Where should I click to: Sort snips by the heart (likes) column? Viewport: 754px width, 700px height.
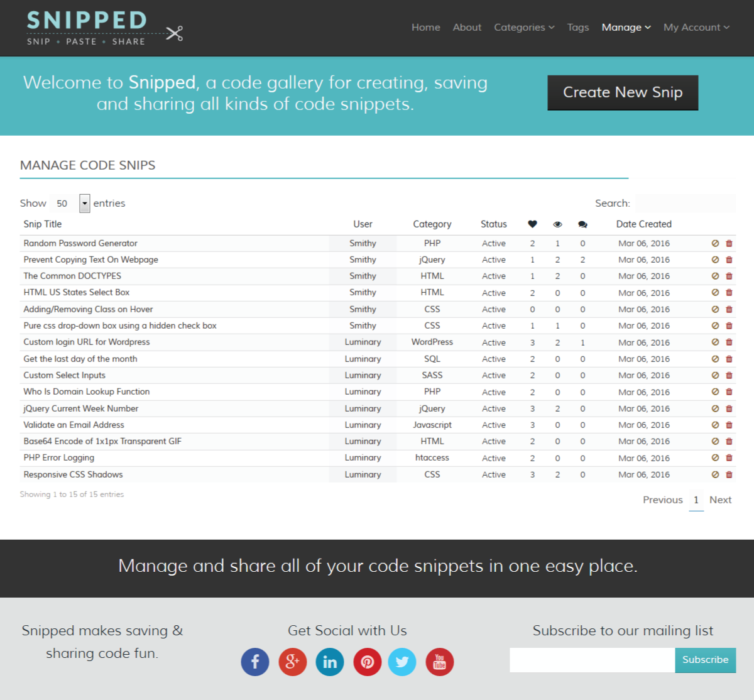tap(532, 224)
